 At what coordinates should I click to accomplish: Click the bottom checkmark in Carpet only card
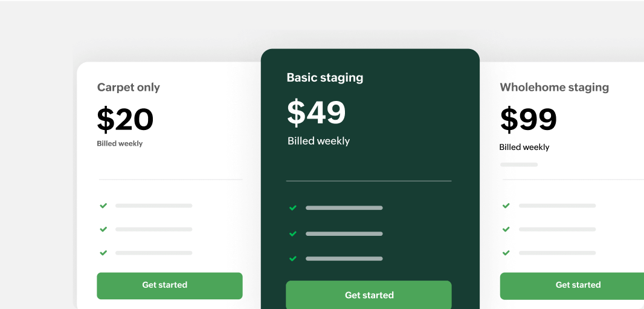coord(103,253)
